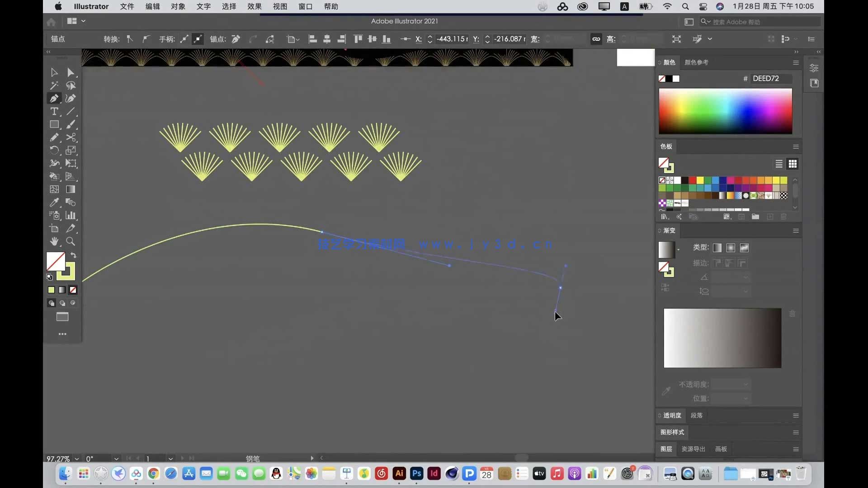868x488 pixels.
Task: Switch to the 颜色参考 tab
Action: click(x=696, y=62)
